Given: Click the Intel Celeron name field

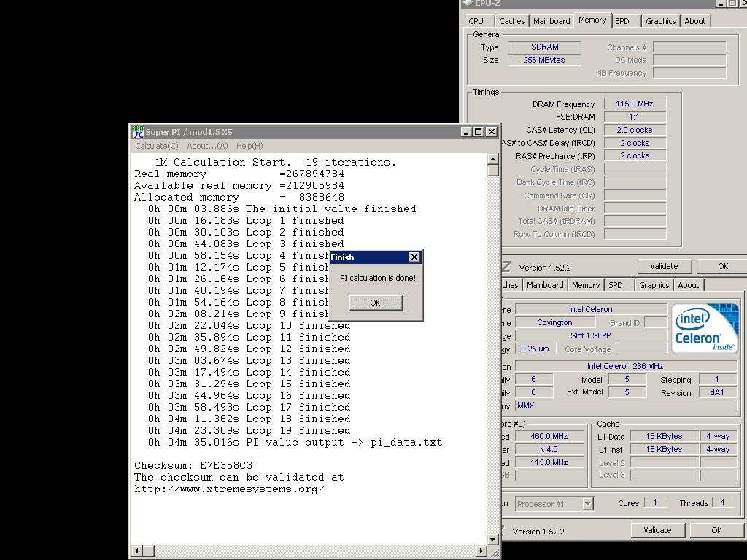Looking at the screenshot, I should pyautogui.click(x=591, y=309).
